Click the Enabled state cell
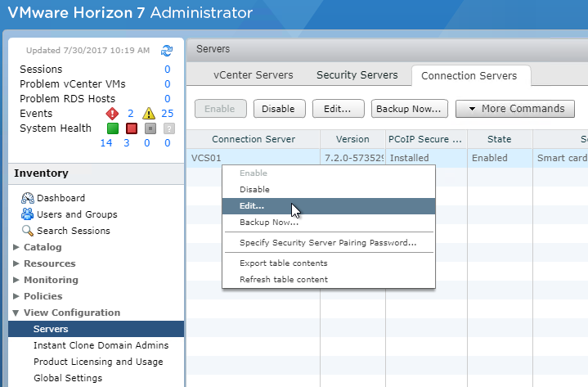The image size is (588, 387). click(500, 158)
